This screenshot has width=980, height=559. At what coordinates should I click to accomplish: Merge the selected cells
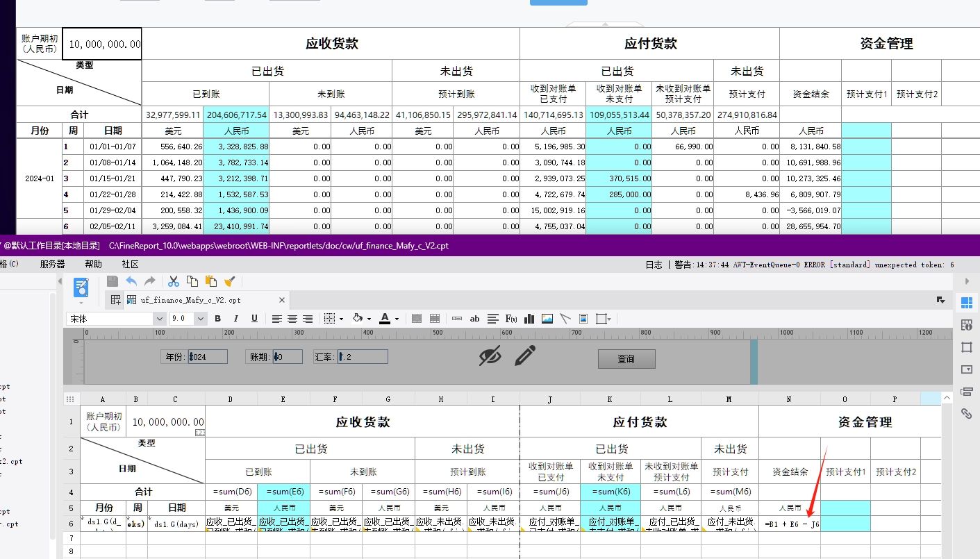[x=417, y=319]
